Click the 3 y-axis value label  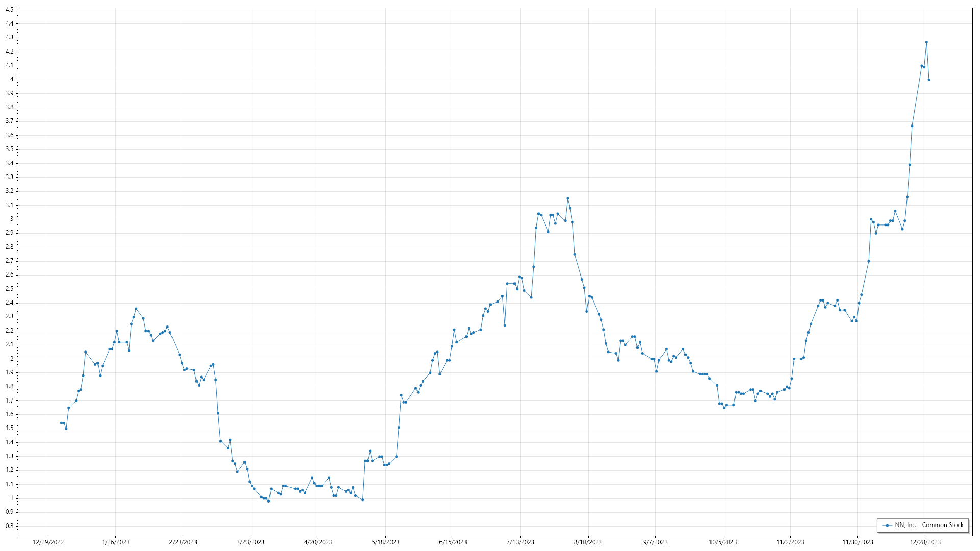tap(11, 219)
